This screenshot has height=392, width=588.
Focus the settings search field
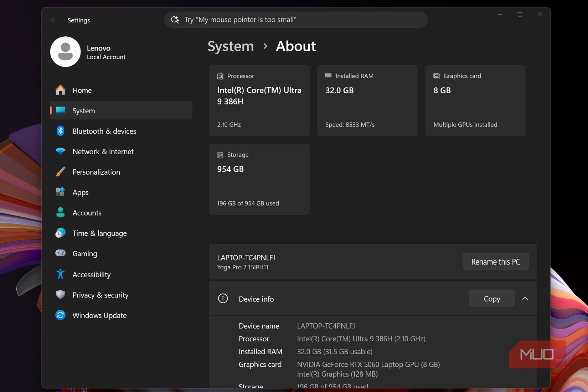click(x=296, y=20)
